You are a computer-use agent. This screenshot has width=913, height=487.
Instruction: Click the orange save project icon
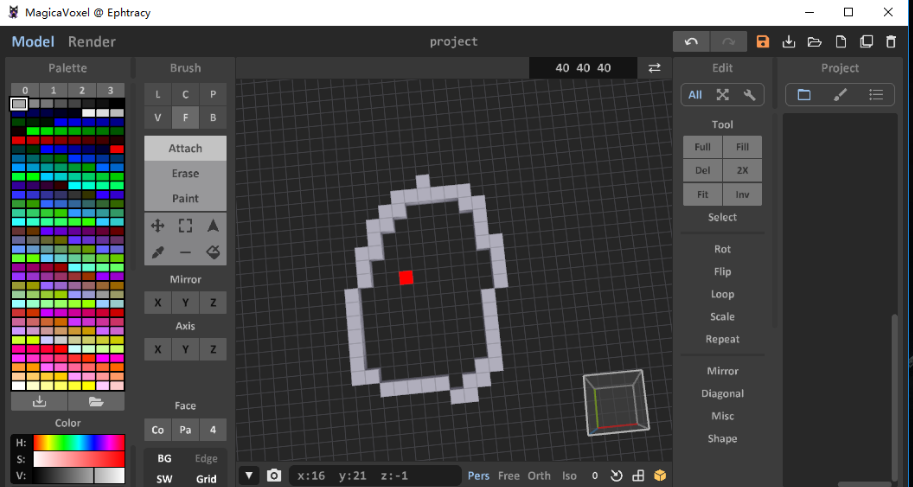763,41
